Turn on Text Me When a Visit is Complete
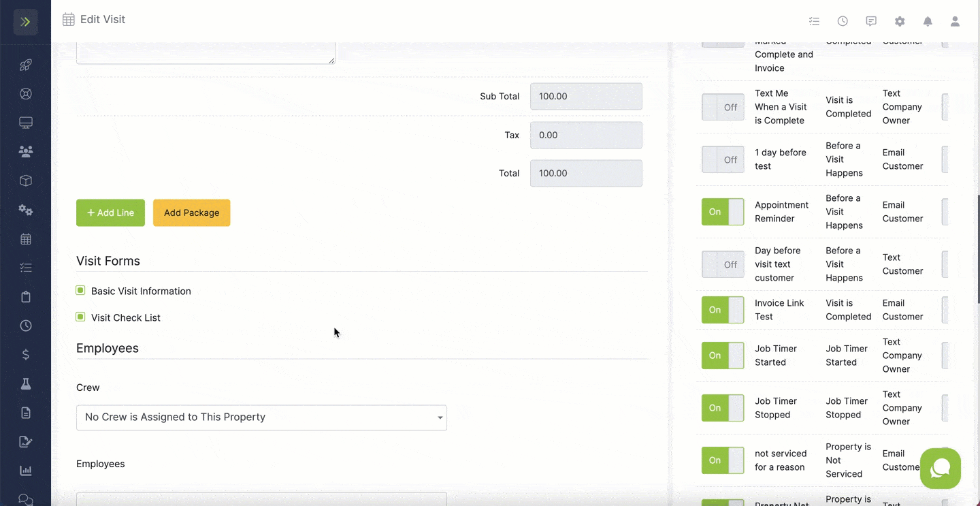The height and width of the screenshot is (506, 980). [x=723, y=107]
